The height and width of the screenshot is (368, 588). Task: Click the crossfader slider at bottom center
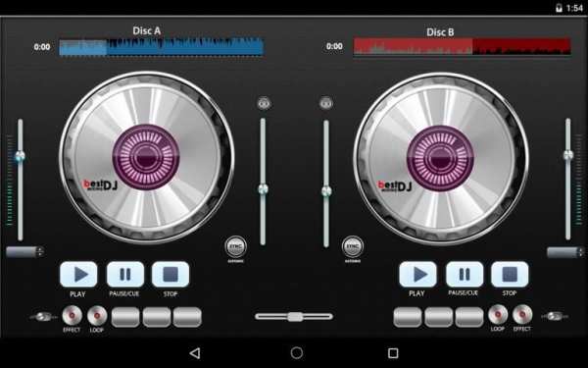(x=294, y=317)
